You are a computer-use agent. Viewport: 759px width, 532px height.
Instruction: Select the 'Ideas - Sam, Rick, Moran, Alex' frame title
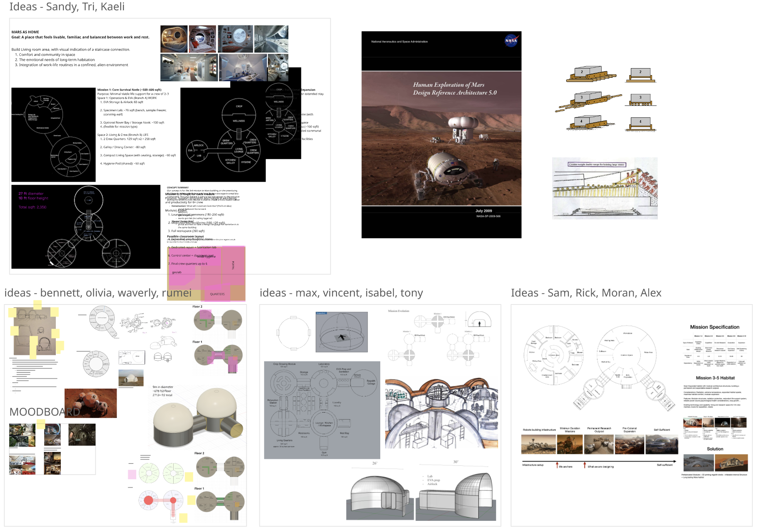586,293
